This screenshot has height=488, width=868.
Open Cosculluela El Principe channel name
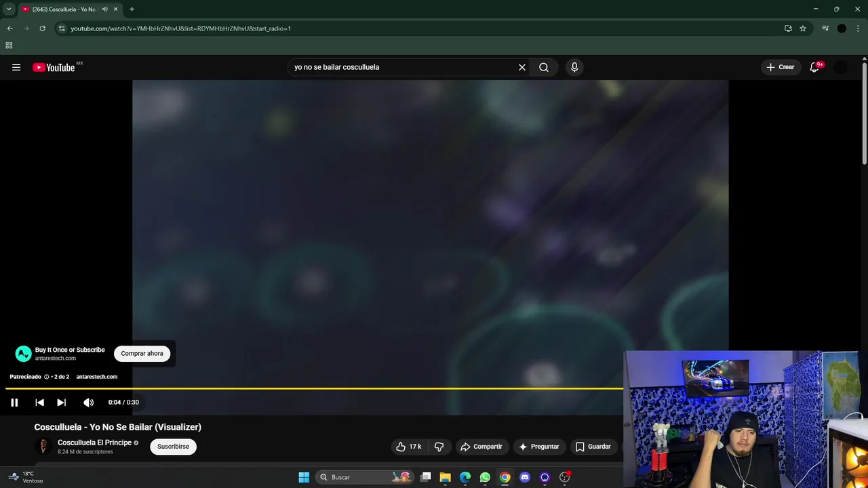tap(94, 443)
